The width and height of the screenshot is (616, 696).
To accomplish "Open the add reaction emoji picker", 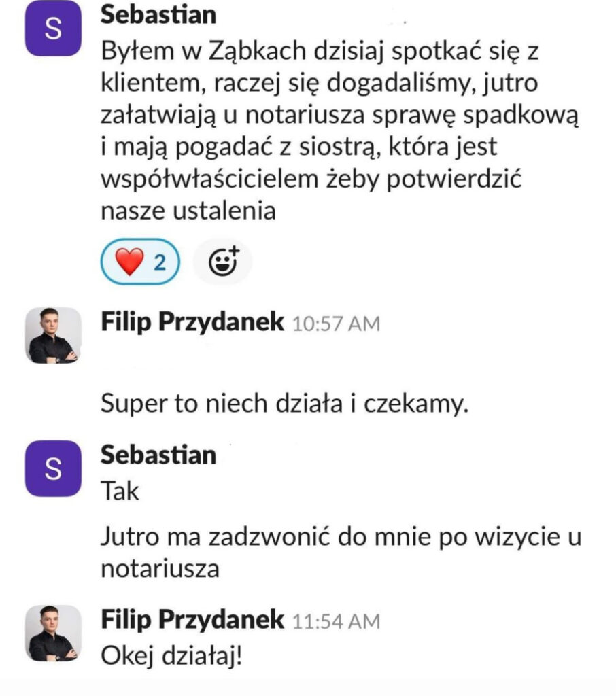I will coord(222,261).
